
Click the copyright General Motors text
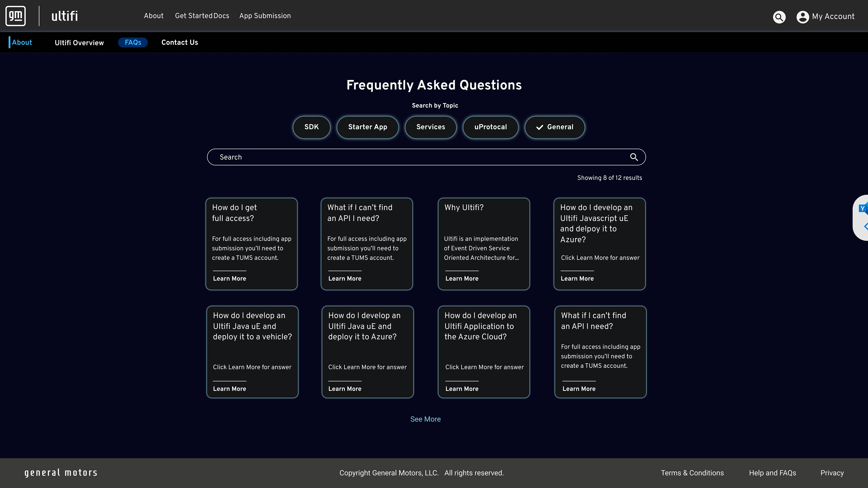click(422, 473)
